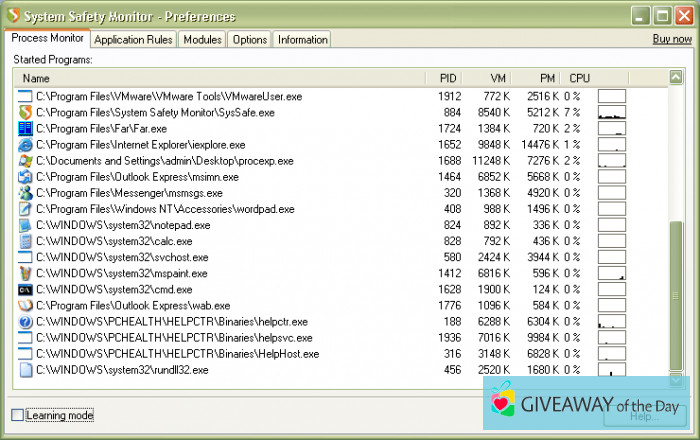
Task: Sort list by the PID column header
Action: (x=446, y=78)
